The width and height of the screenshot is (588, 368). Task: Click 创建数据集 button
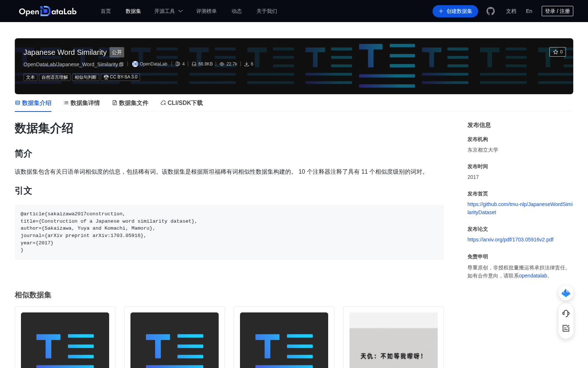(x=455, y=11)
